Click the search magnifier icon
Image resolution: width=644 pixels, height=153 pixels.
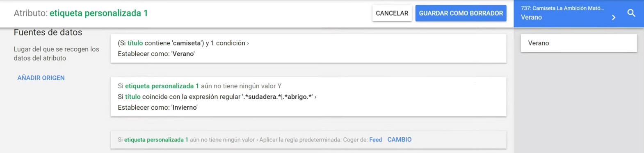pos(631,13)
